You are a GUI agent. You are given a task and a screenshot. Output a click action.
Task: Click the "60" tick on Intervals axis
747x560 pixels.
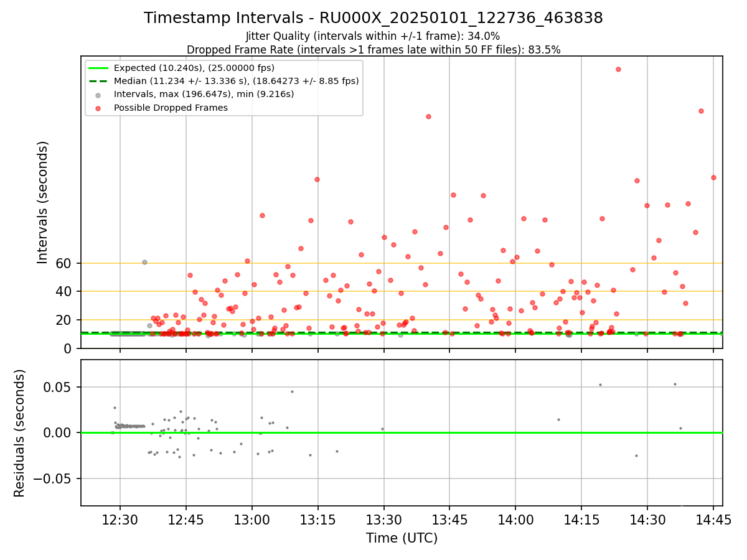pyautogui.click(x=65, y=263)
